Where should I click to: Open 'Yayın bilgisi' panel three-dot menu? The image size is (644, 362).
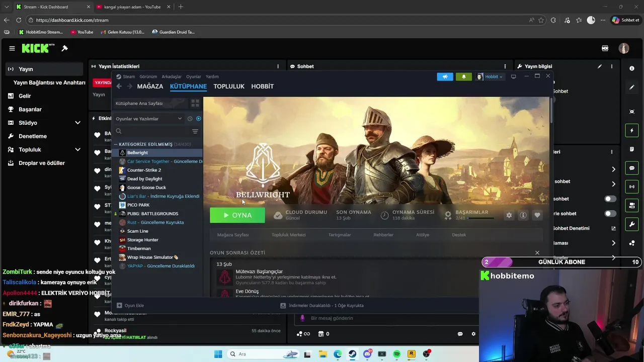(x=612, y=66)
